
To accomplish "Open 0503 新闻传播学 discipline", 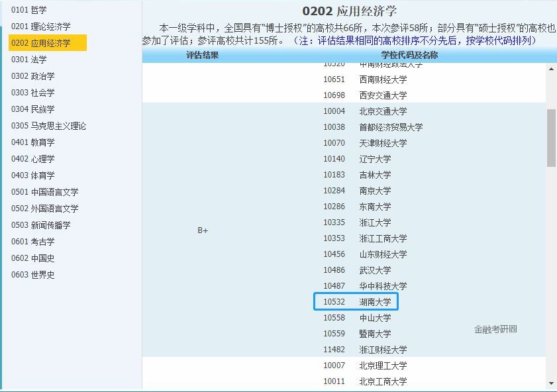I will tap(40, 225).
